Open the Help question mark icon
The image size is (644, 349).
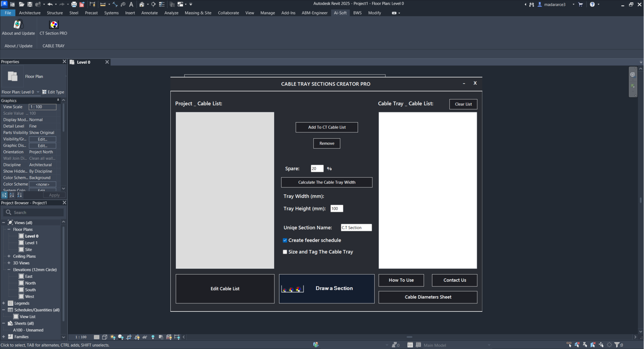[592, 4]
